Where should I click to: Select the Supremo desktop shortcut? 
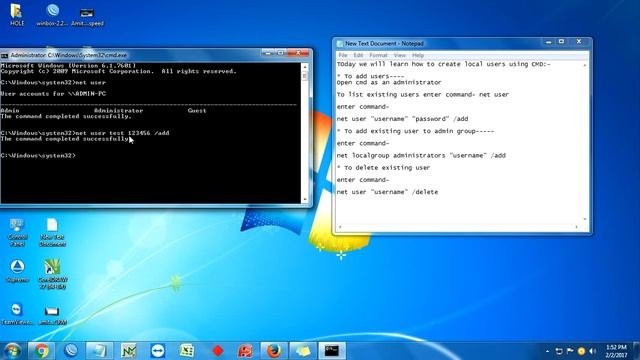click(17, 271)
